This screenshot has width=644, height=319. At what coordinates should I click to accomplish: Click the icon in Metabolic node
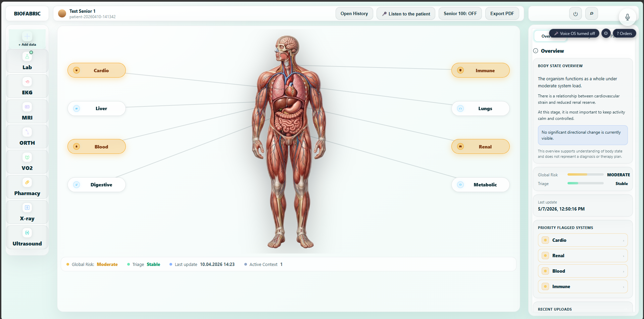pos(460,185)
